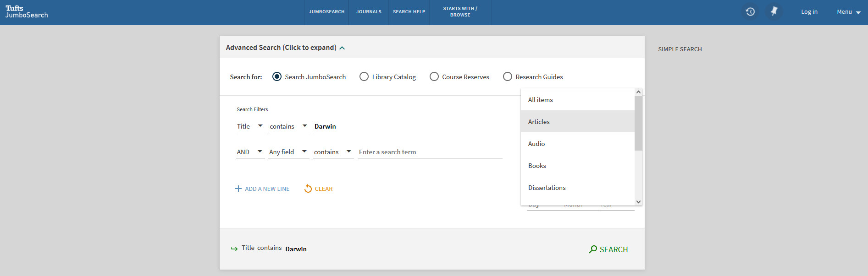This screenshot has width=868, height=276.
Task: Choose Books in resource type list
Action: pyautogui.click(x=578, y=166)
